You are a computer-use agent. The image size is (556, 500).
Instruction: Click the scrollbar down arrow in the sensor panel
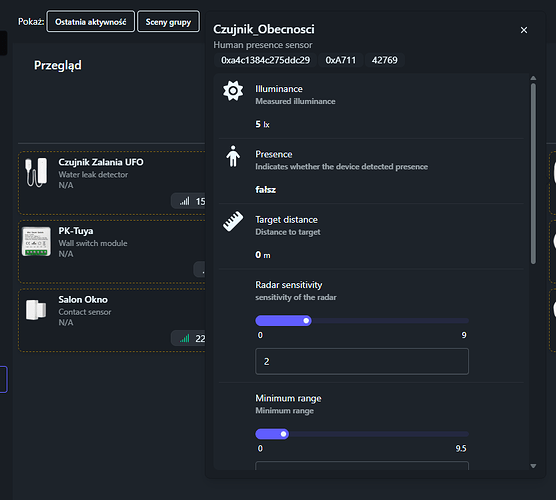(533, 466)
